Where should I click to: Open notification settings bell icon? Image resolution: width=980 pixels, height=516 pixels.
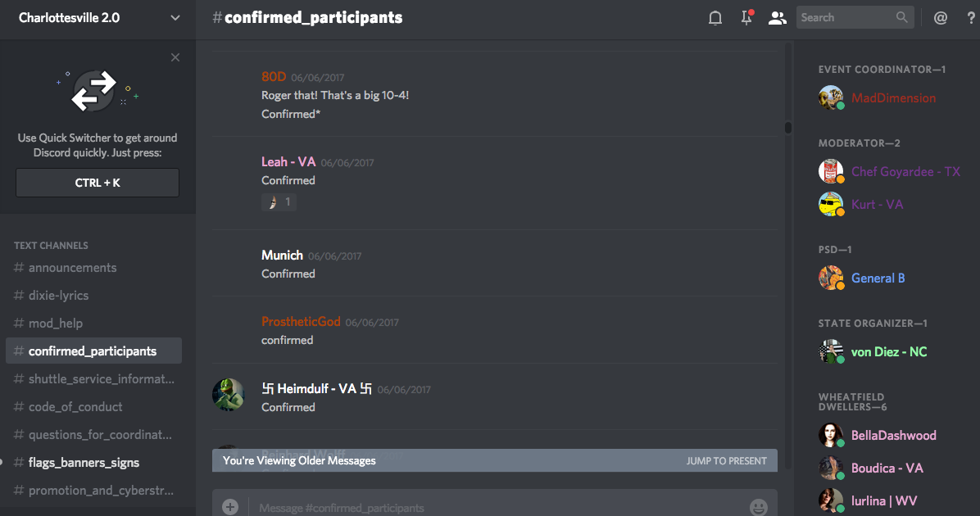pyautogui.click(x=715, y=17)
